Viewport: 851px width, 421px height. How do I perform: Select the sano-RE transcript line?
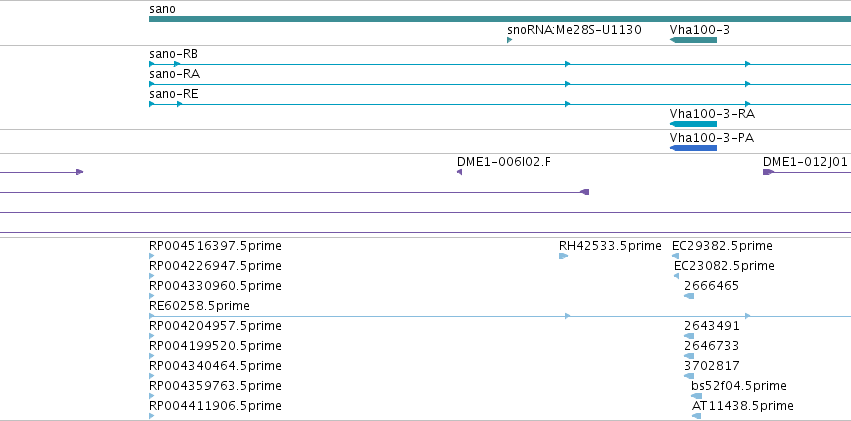(x=500, y=104)
